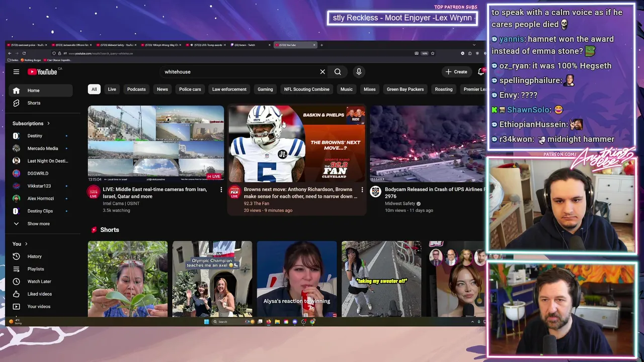Viewport: 644px width, 362px height.
Task: Reload the page in the browser
Action: 24,53
